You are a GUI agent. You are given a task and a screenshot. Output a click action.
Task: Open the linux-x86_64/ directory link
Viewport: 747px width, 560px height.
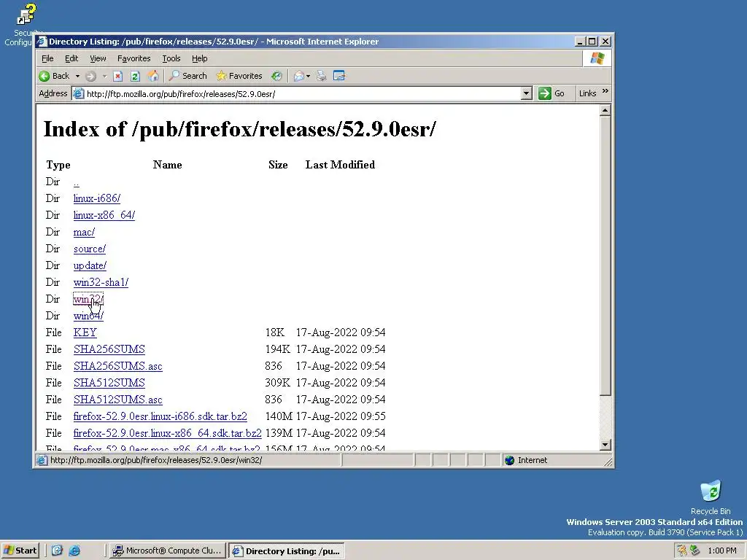pyautogui.click(x=104, y=215)
